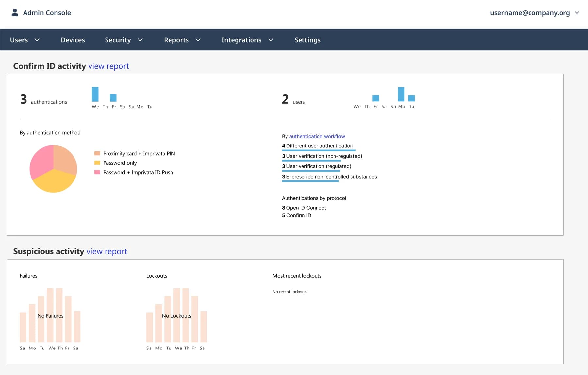Open the Integrations menu

pyautogui.click(x=241, y=40)
